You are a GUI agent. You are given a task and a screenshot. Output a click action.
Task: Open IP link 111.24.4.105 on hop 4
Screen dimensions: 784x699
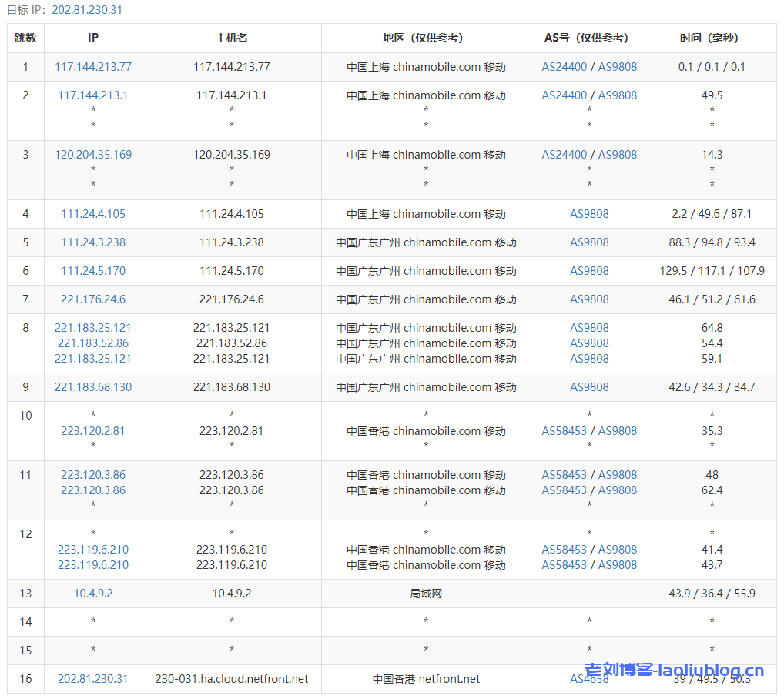coord(92,214)
